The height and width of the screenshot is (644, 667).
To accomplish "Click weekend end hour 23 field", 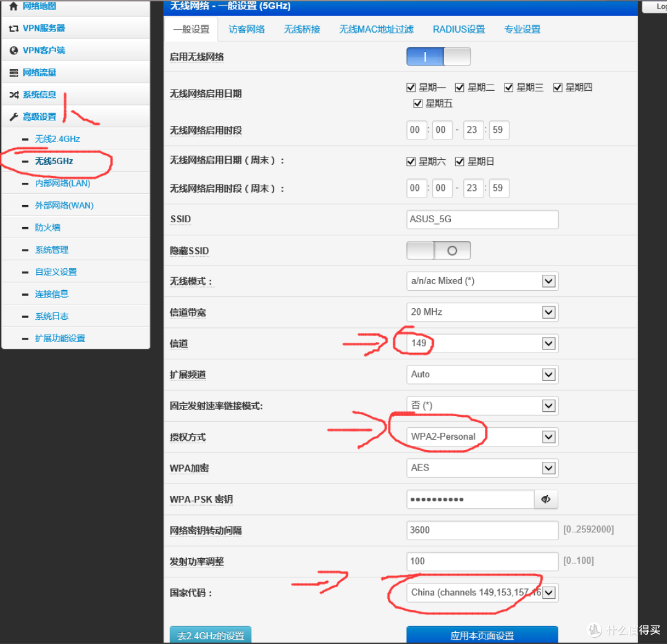I will pos(474,188).
